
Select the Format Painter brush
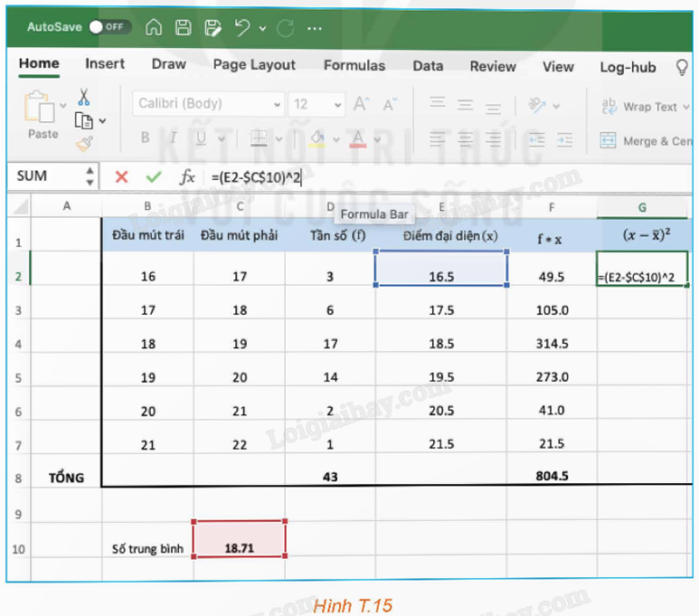(84, 144)
